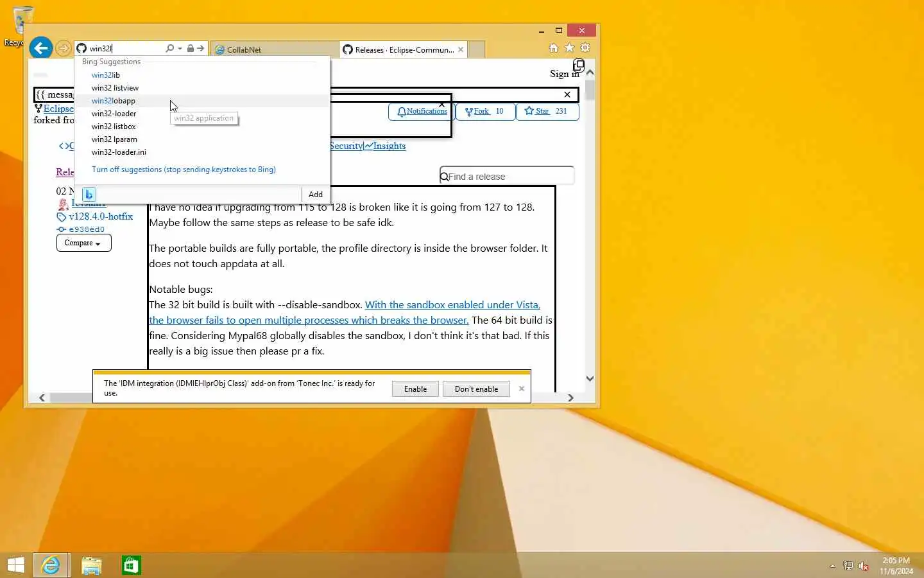The width and height of the screenshot is (924, 578).
Task: Select the win32 listview suggestion
Action: [x=202, y=88]
